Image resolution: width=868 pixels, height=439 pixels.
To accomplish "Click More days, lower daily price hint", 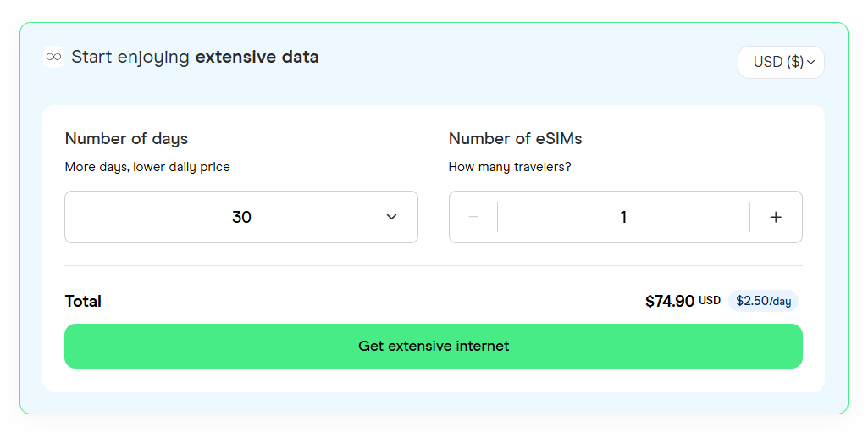I will point(147,167).
